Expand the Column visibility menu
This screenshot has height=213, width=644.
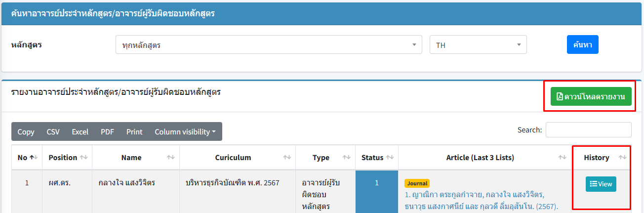coord(185,131)
